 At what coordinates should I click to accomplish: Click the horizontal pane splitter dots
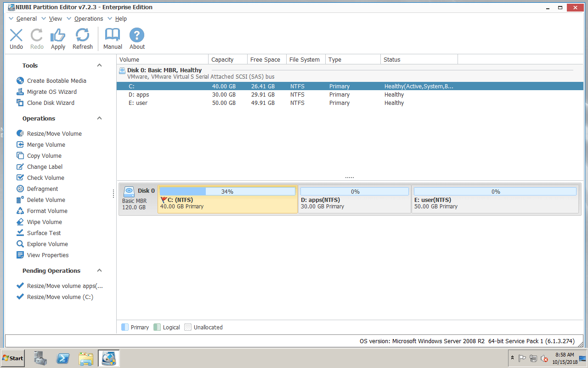coord(350,178)
